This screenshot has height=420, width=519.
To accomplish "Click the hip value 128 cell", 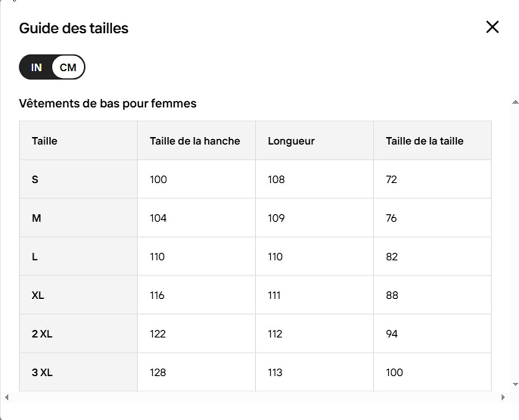I will 158,373.
